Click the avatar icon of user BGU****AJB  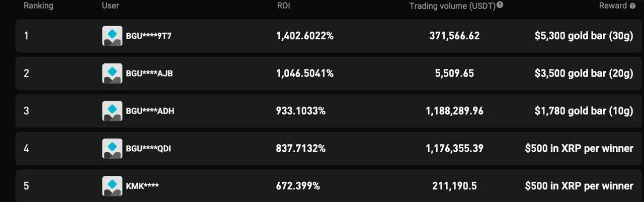(x=112, y=73)
